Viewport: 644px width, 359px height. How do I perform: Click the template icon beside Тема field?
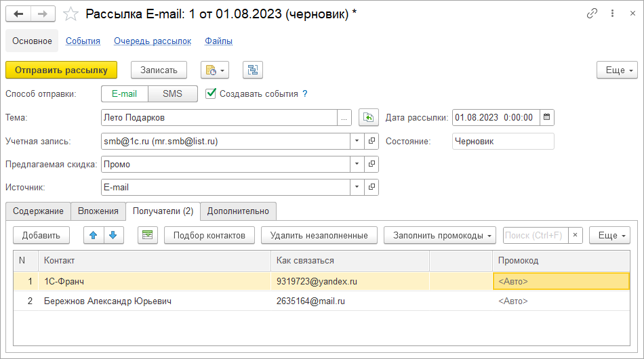[x=368, y=118]
